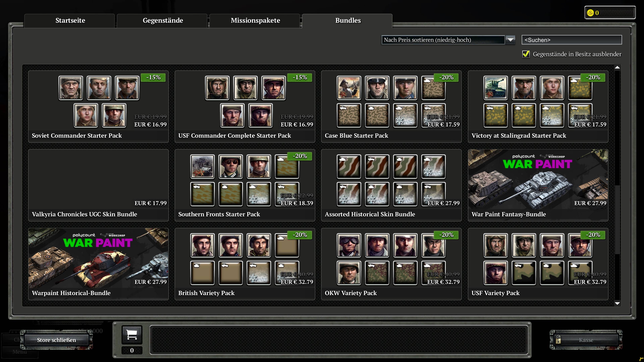The width and height of the screenshot is (644, 362).
Task: Open the sort order dropdown arrow
Action: (510, 40)
